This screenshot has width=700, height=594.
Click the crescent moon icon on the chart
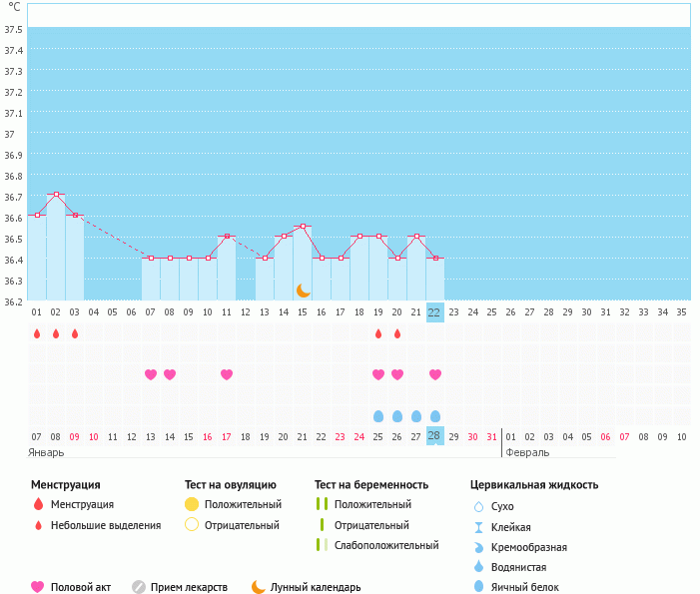(x=304, y=290)
